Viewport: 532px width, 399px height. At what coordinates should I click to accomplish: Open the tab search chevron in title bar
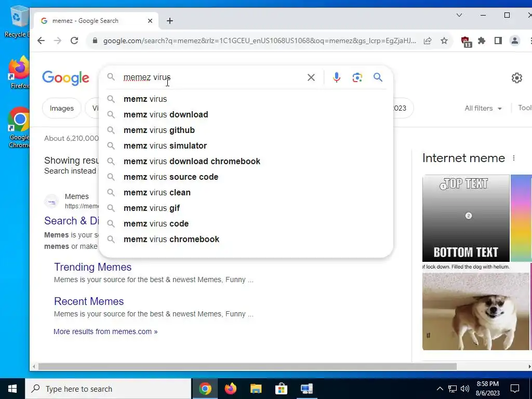point(459,15)
